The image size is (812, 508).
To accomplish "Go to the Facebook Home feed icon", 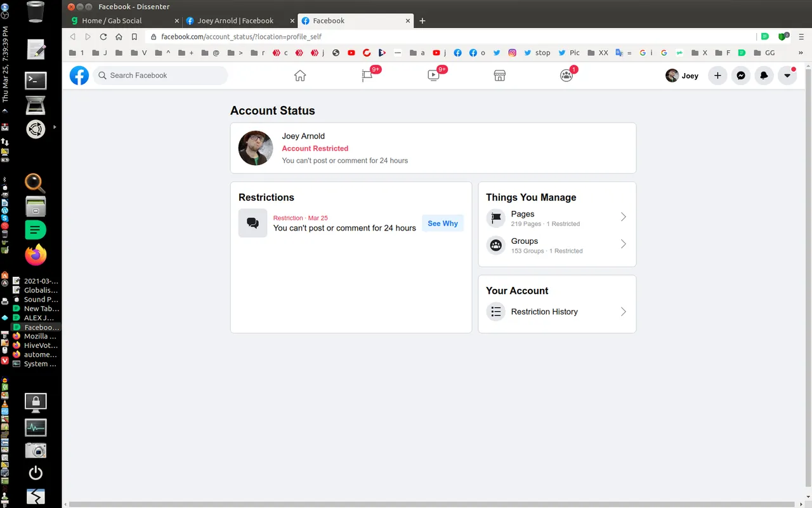I will (x=300, y=76).
